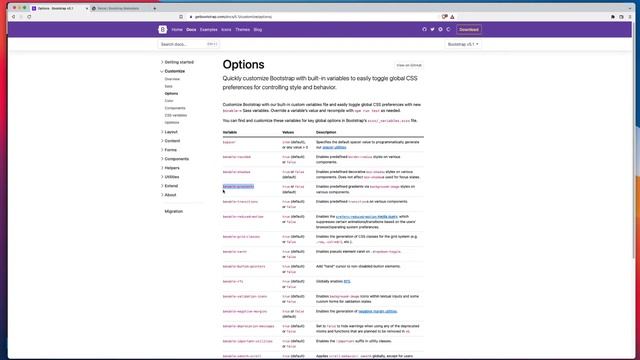This screenshot has width=640, height=360.
Task: Click the $enable-transitions variable cell
Action: click(240, 202)
